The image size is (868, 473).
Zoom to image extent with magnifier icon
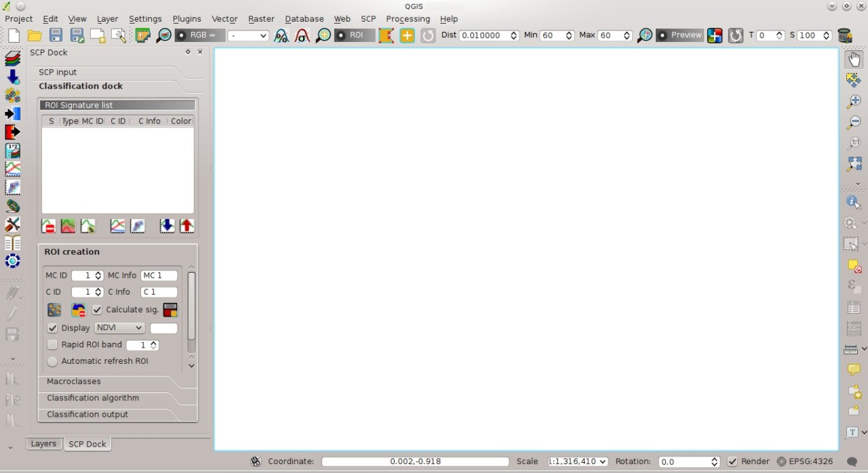point(163,35)
